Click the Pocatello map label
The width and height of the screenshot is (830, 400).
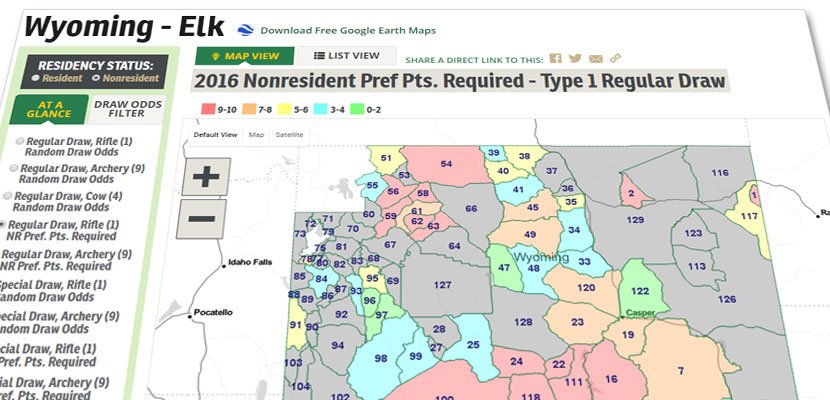pyautogui.click(x=213, y=312)
